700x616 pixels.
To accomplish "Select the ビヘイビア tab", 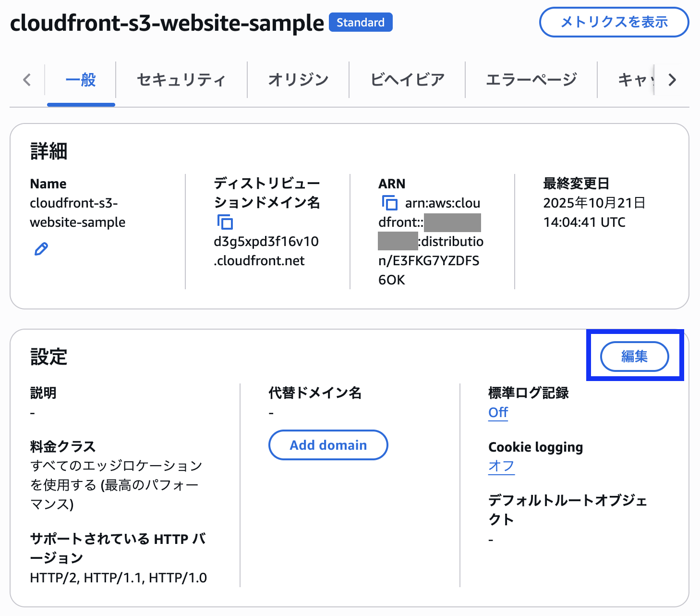I will click(x=407, y=80).
